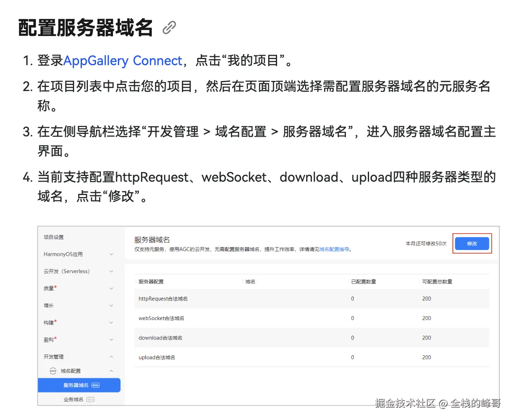Select the 域名配置 tree item
The width and height of the screenshot is (512, 420).
pos(71,371)
